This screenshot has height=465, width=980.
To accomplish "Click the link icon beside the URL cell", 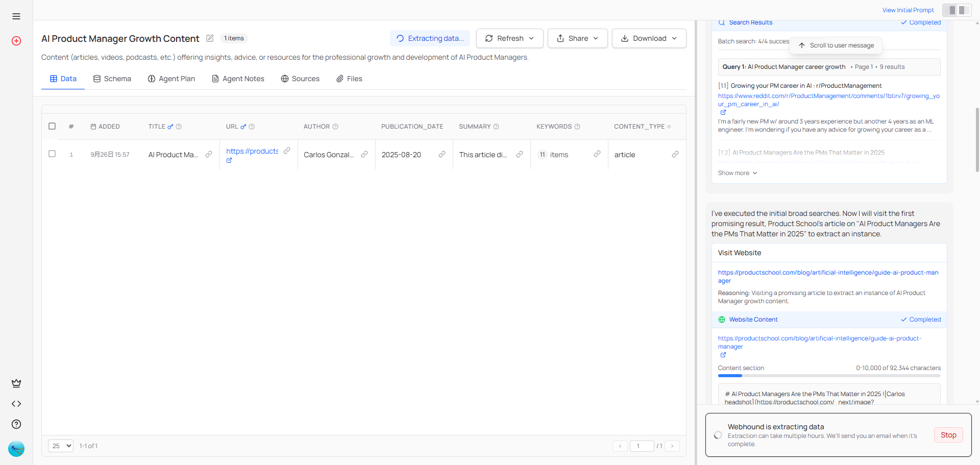I will coord(287,151).
